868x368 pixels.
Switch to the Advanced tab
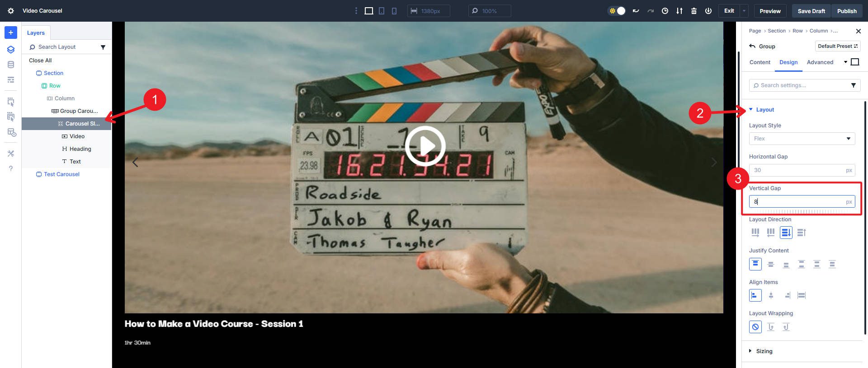[820, 62]
